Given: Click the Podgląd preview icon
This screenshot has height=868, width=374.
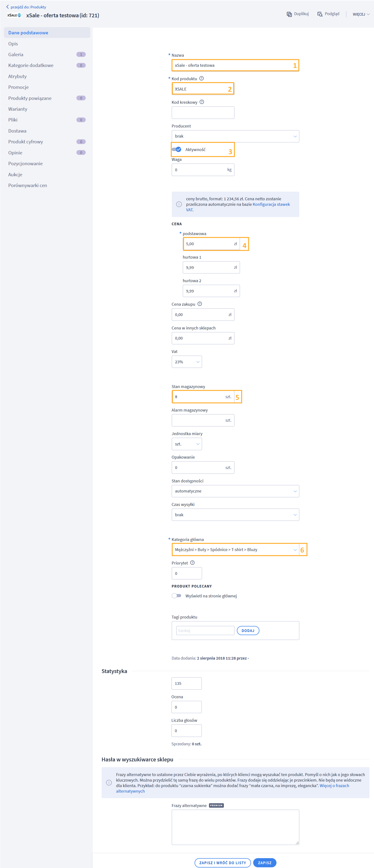Looking at the screenshot, I should (x=320, y=14).
